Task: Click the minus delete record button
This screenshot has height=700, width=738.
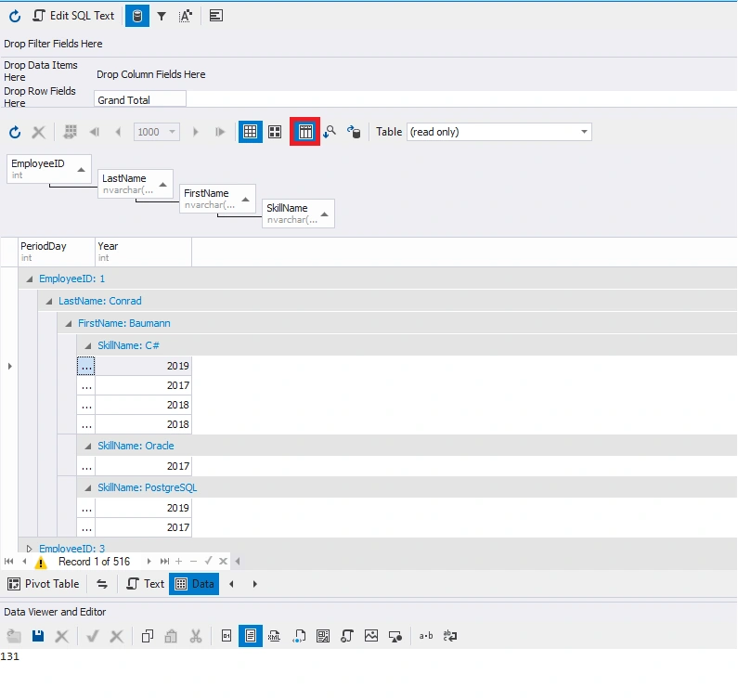Action: (x=193, y=561)
